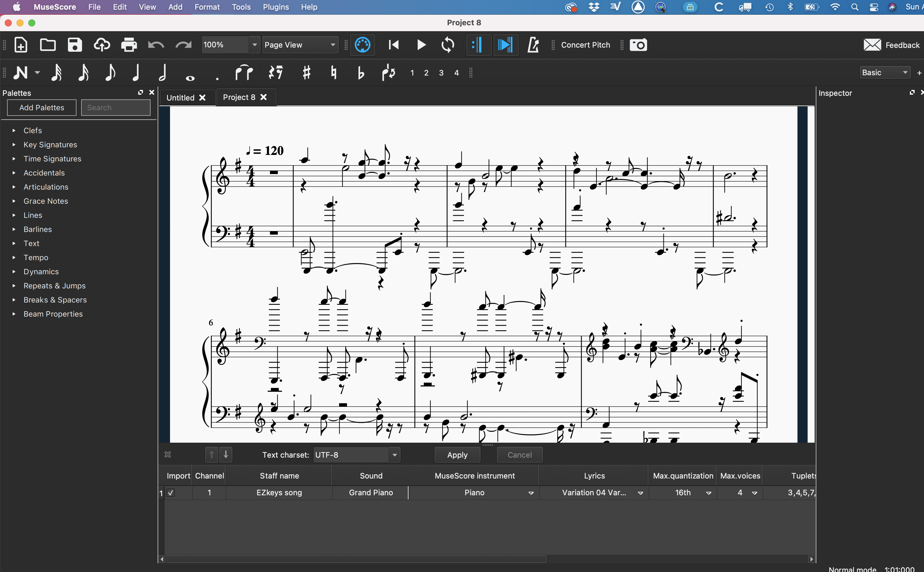
Task: Select the whole note duration
Action: coord(190,78)
